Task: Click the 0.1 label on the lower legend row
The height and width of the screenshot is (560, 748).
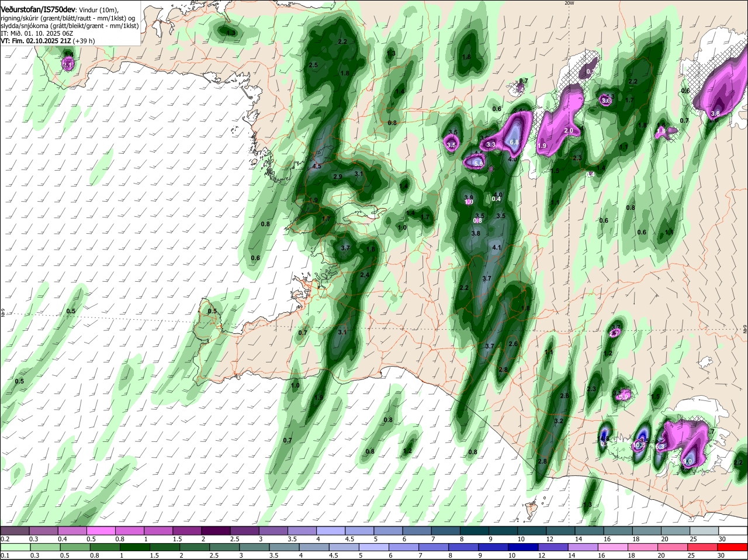Action: click(5, 555)
